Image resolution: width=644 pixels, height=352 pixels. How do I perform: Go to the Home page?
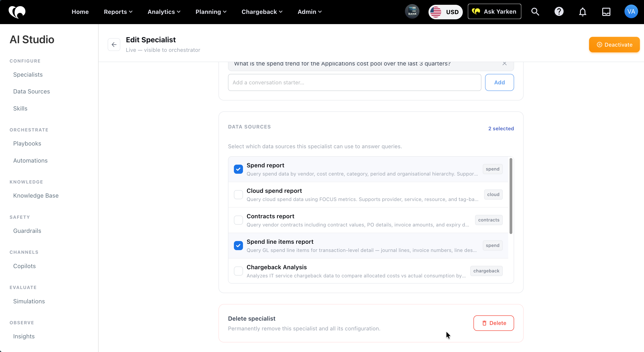(80, 12)
